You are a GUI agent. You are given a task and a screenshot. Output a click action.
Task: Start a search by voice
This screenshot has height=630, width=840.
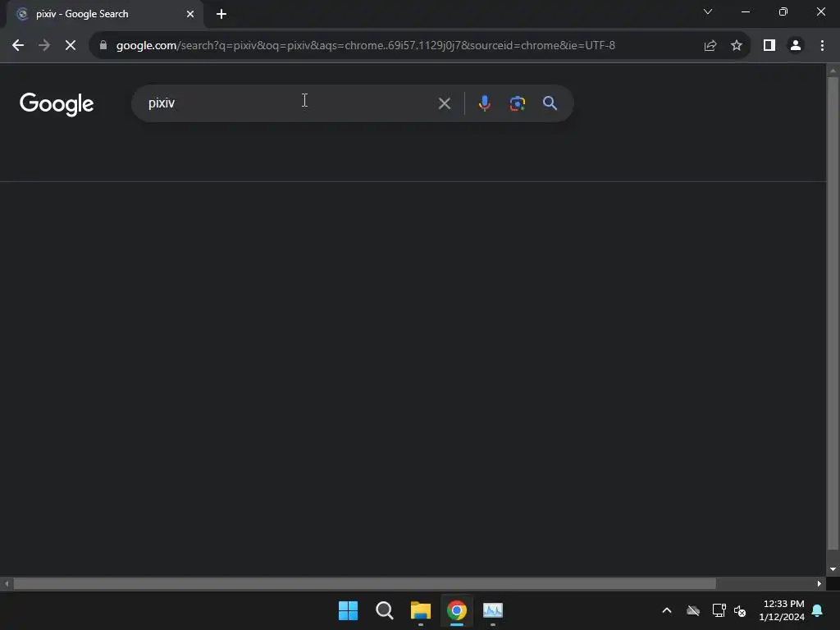[484, 103]
